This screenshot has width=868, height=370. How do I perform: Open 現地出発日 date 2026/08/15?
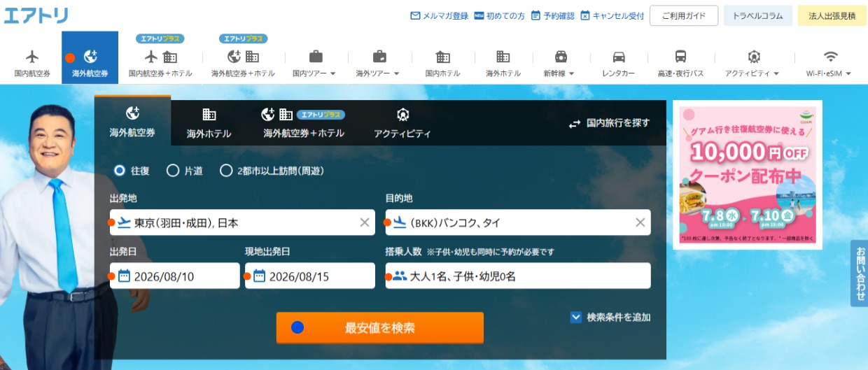pos(310,276)
